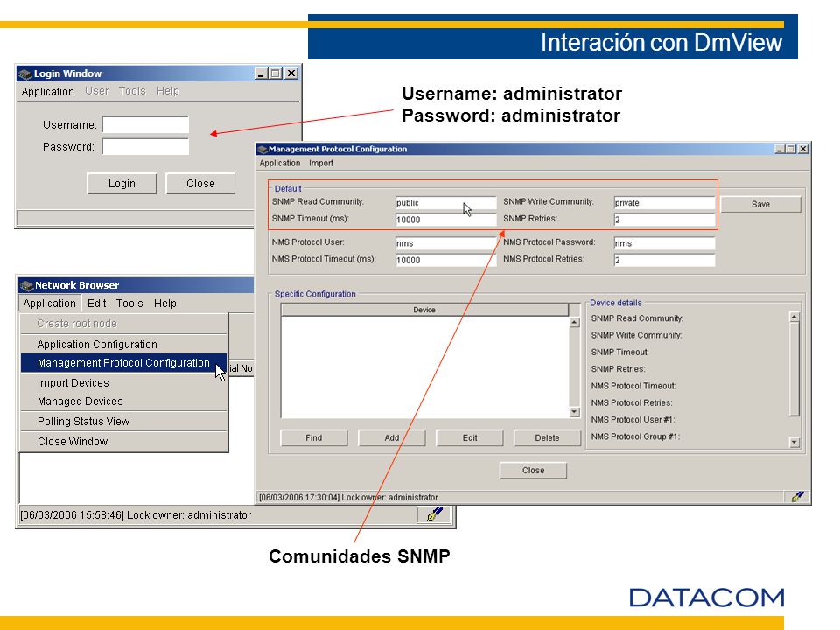840x630 pixels.
Task: Click Find button under device list
Action: [x=314, y=437]
